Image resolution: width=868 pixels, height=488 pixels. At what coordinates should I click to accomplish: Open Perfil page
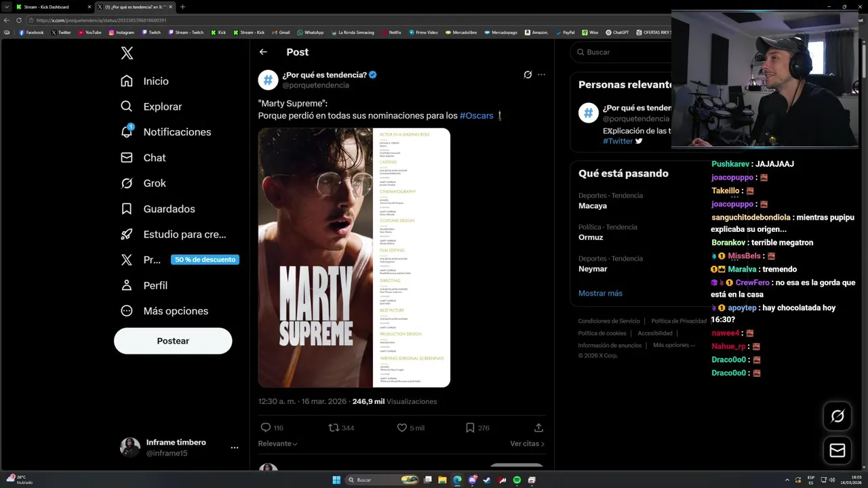click(144, 285)
